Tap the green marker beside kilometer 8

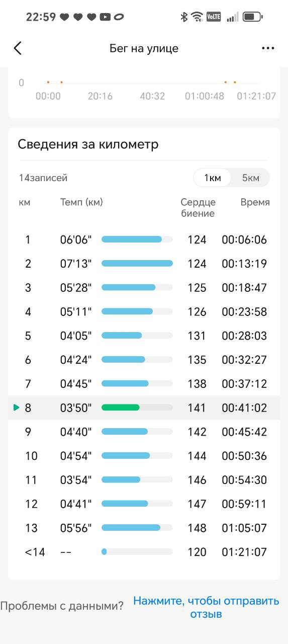16,408
